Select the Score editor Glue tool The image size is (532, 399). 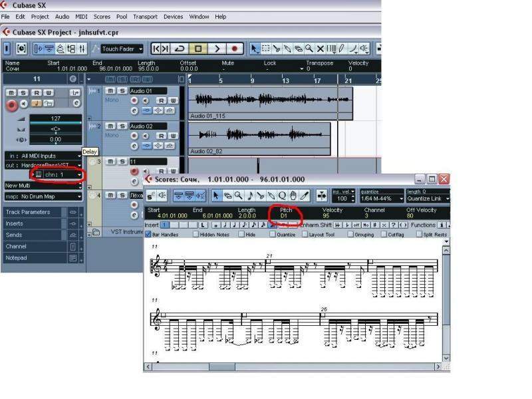(x=271, y=196)
